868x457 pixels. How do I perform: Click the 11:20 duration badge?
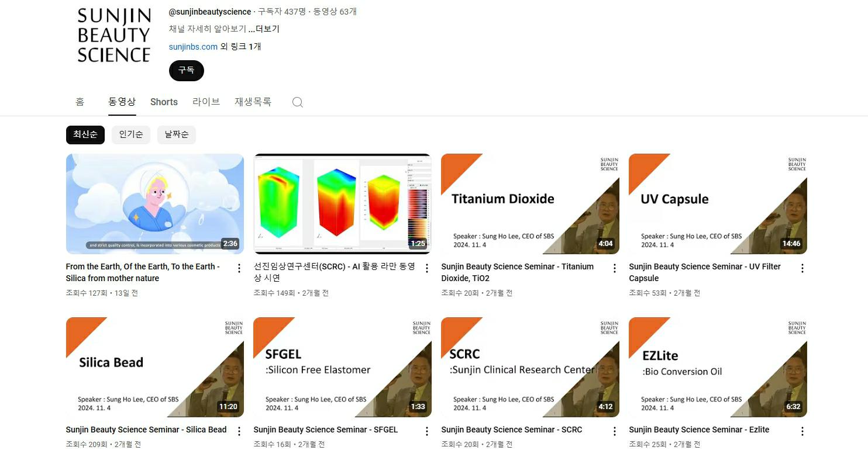coord(228,407)
